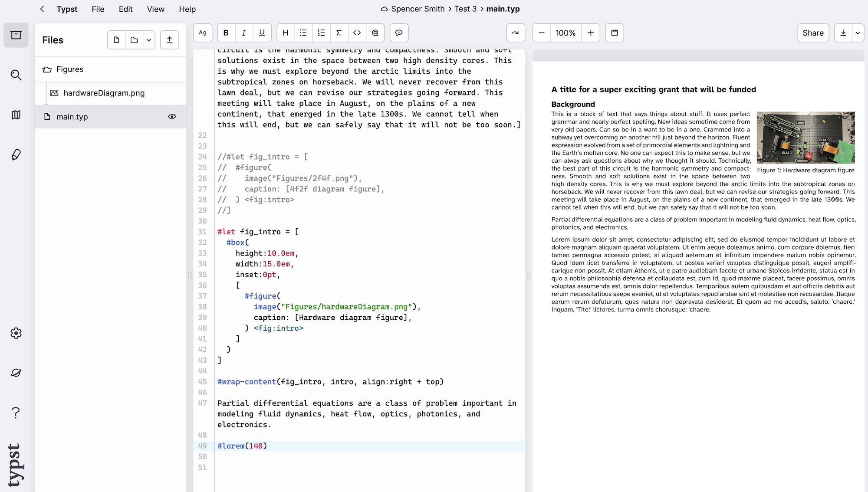Insert math equation with sigma icon
Screen dimensions: 868x492
339,33
